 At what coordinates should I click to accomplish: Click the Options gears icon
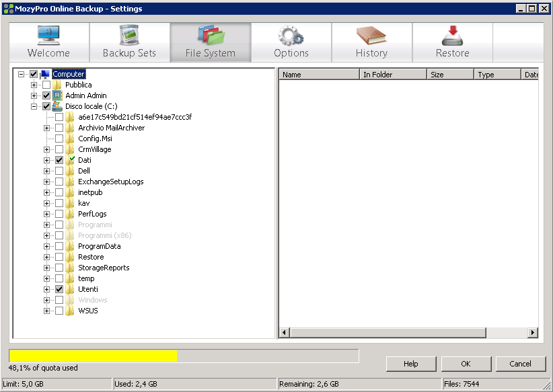291,35
